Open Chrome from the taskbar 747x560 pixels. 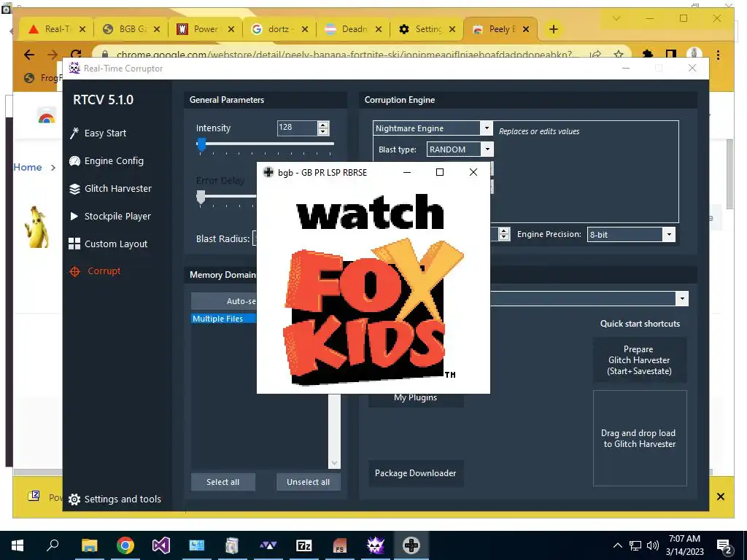(125, 545)
